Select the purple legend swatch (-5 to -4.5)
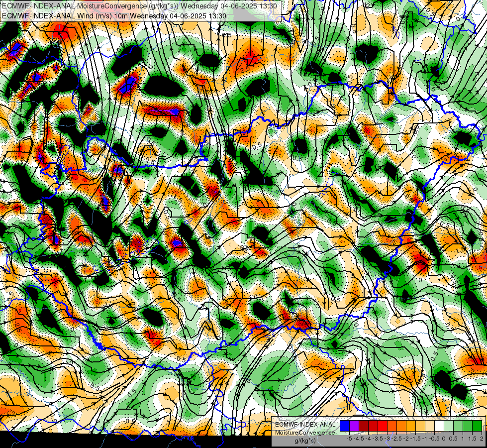The height and width of the screenshot is (448, 487). coord(354,426)
